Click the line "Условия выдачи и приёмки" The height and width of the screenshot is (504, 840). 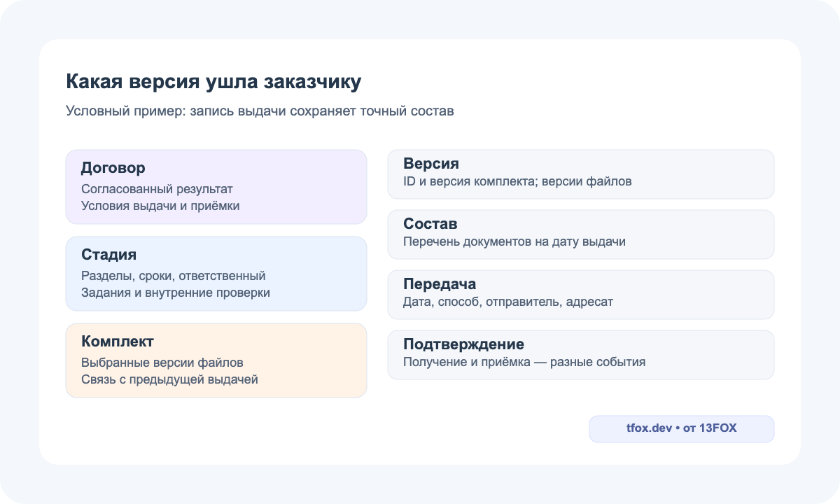click(160, 206)
